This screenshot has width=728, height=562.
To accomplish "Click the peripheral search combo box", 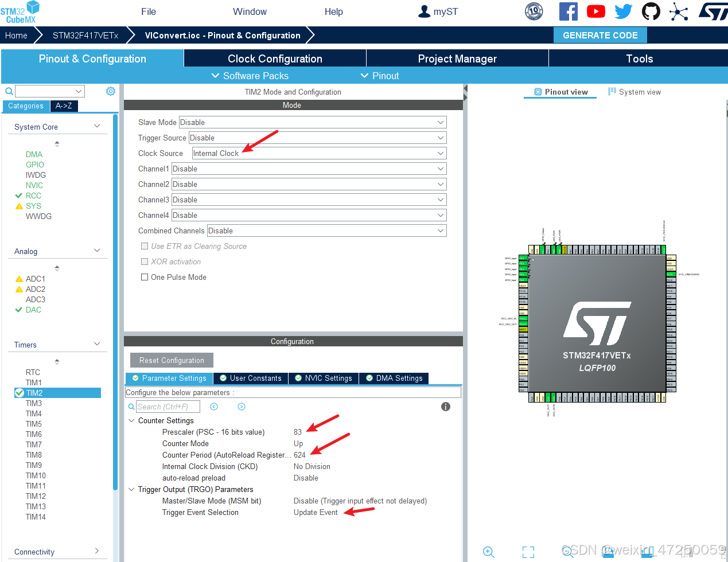I will click(x=50, y=91).
